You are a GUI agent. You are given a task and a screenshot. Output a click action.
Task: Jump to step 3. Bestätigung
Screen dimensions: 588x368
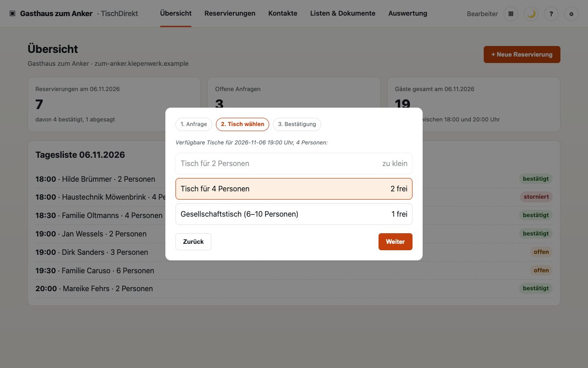(297, 124)
